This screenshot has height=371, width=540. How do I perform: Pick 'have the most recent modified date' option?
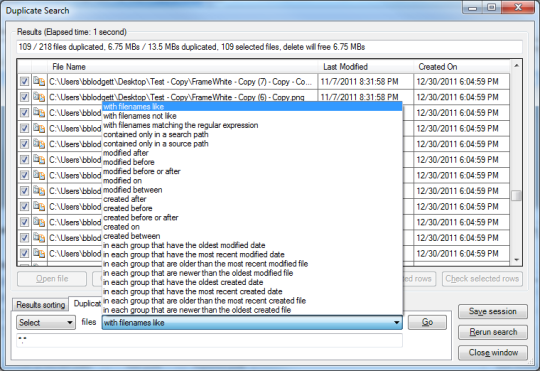[252, 255]
